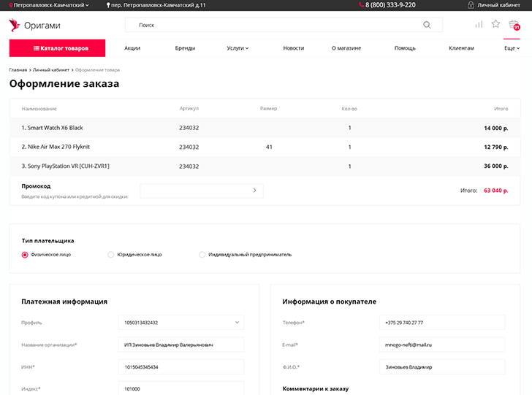Click the Оформление товара breadcrumb text
532x395 pixels.
(97, 70)
